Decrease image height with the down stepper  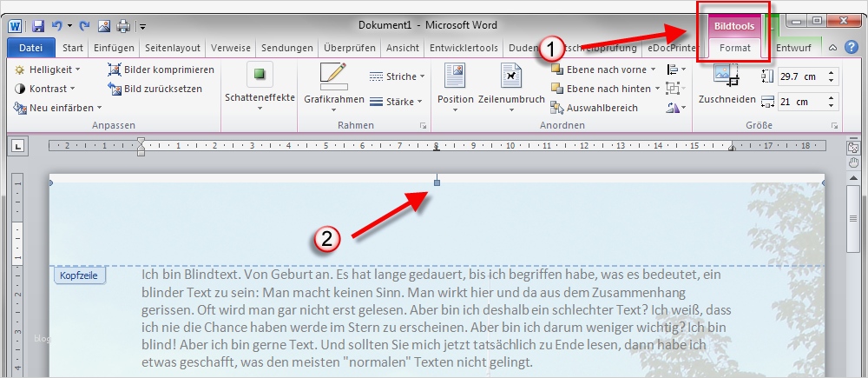click(x=832, y=80)
